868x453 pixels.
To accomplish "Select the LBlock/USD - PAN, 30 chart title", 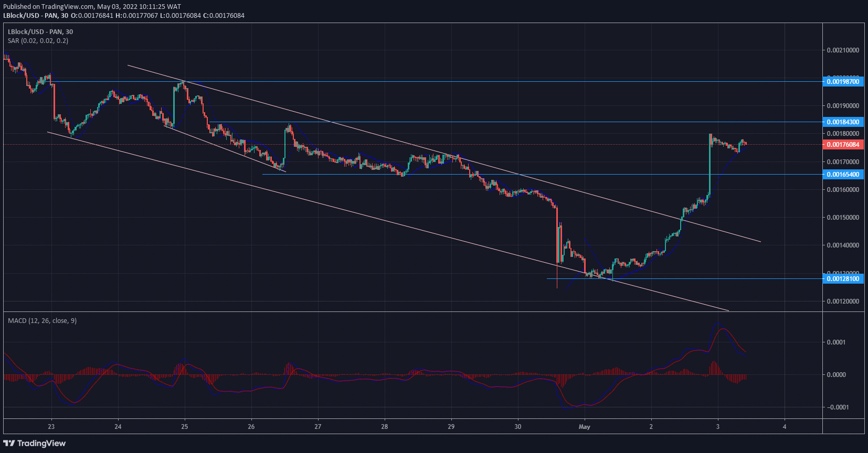I will coord(40,32).
